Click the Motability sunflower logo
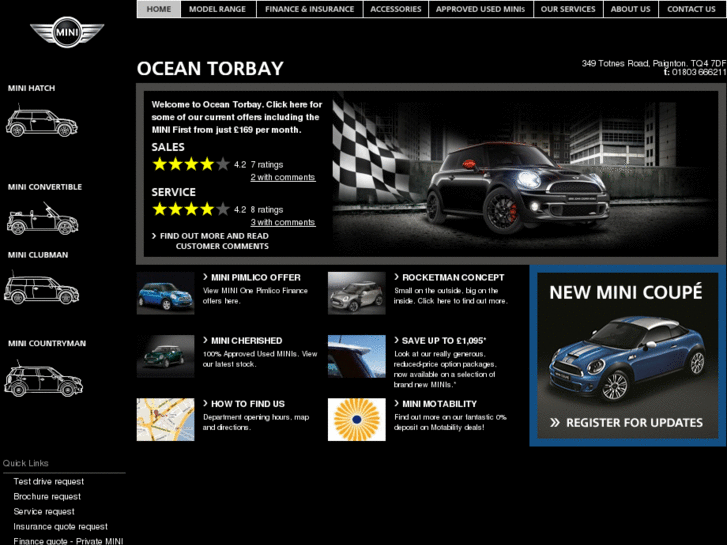This screenshot has height=545, width=727. (357, 419)
